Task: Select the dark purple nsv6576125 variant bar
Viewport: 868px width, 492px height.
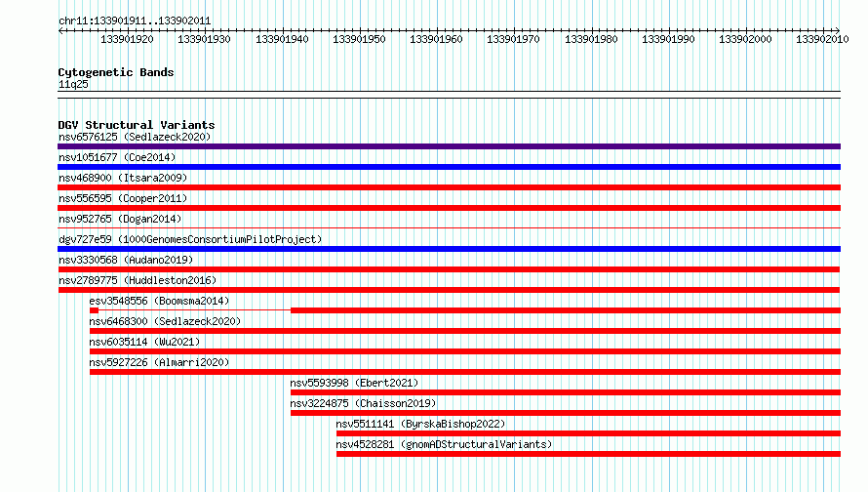Action: coord(449,146)
